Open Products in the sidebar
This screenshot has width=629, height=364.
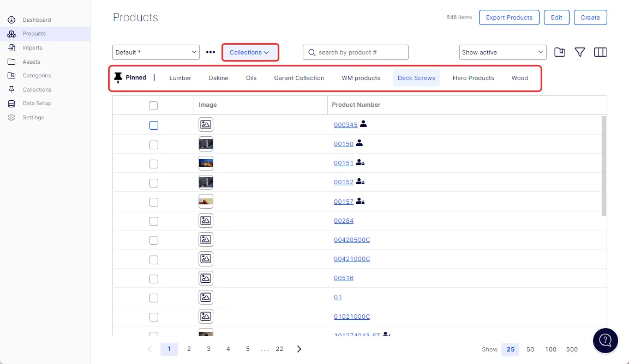pyautogui.click(x=45, y=34)
